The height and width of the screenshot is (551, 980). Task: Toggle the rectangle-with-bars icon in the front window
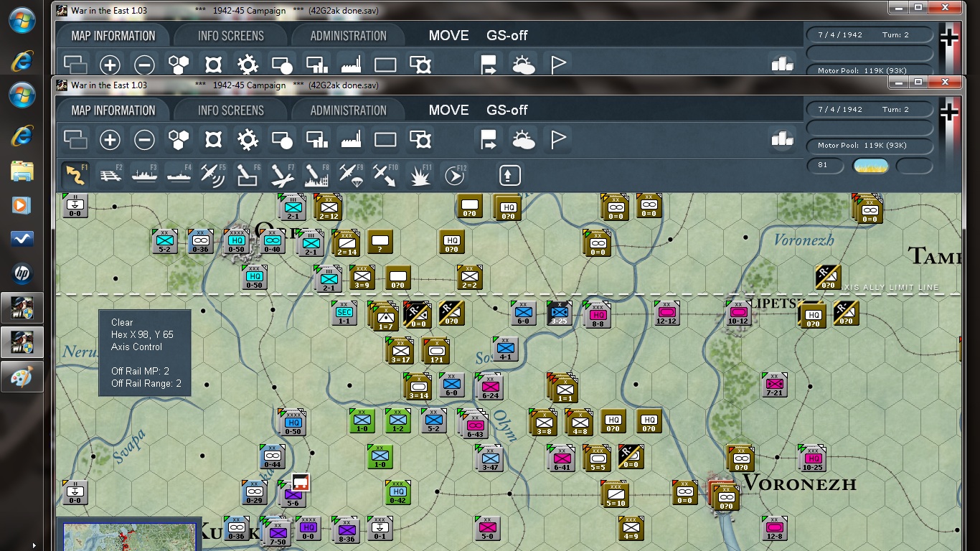[x=316, y=139]
